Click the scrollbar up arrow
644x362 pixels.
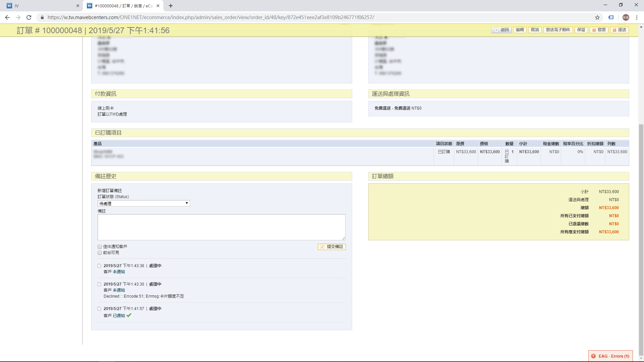pos(641,27)
